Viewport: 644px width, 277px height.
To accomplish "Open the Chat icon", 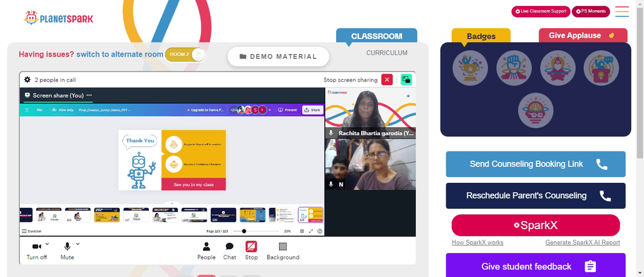I will [x=230, y=247].
